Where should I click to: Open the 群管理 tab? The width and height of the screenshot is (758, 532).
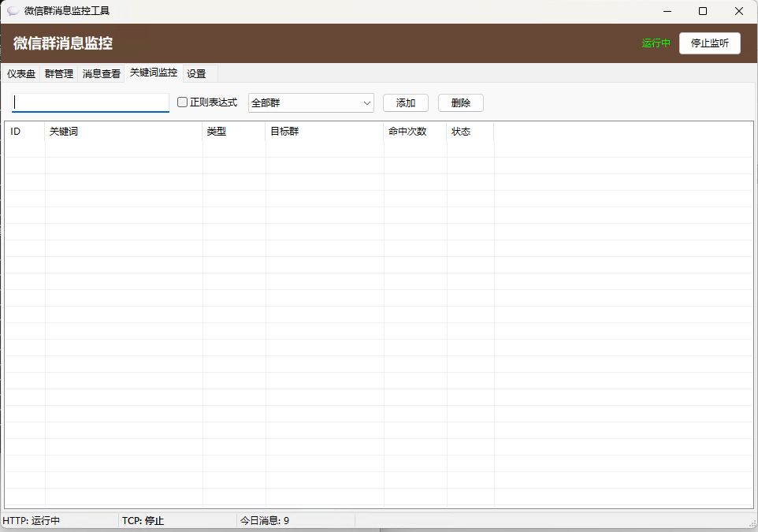pos(59,74)
